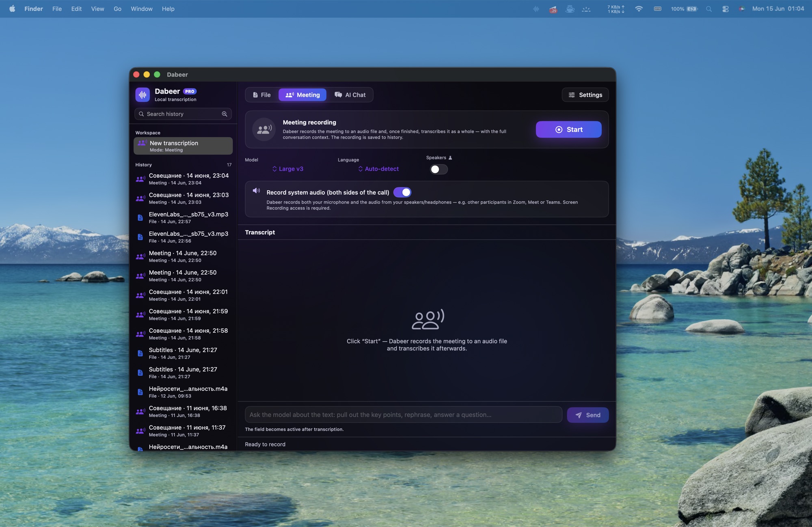Switch to the AI Chat tab
This screenshot has width=812, height=527.
point(350,95)
